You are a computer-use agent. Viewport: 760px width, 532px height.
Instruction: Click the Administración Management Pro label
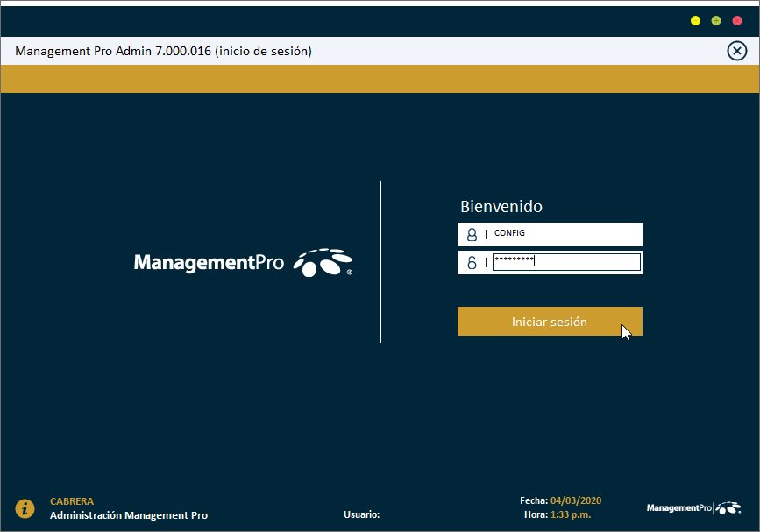[129, 515]
